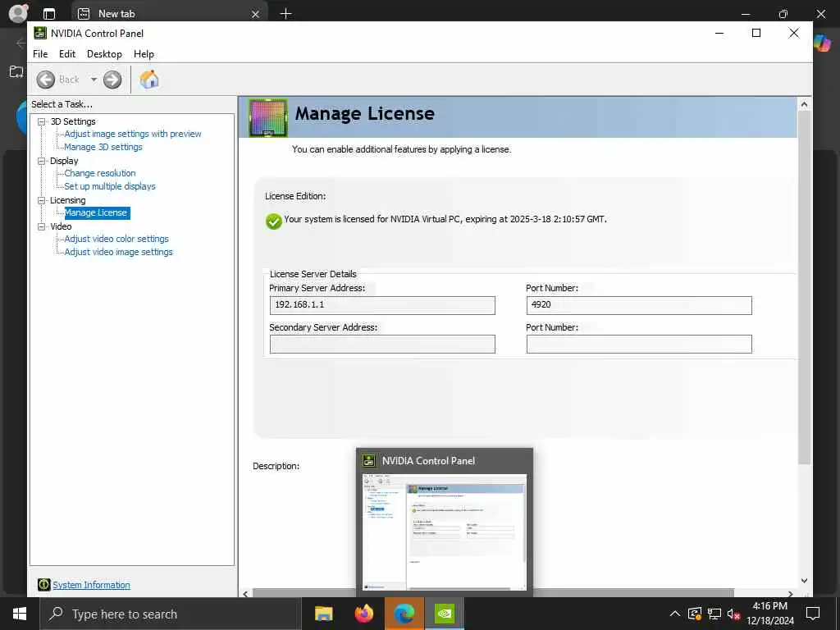Close the Edge New tab

[256, 14]
